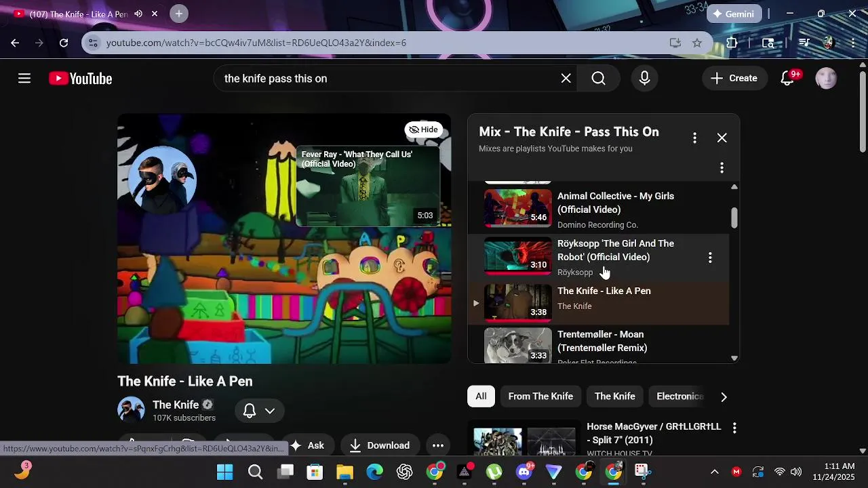Open Mix playlist three-dot options
Image resolution: width=868 pixels, height=488 pixels.
[x=694, y=138]
